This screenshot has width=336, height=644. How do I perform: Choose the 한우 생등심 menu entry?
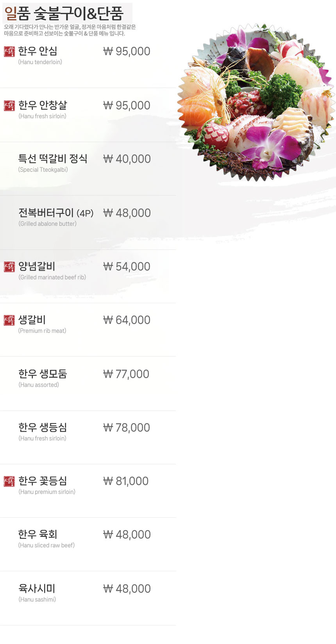click(43, 427)
